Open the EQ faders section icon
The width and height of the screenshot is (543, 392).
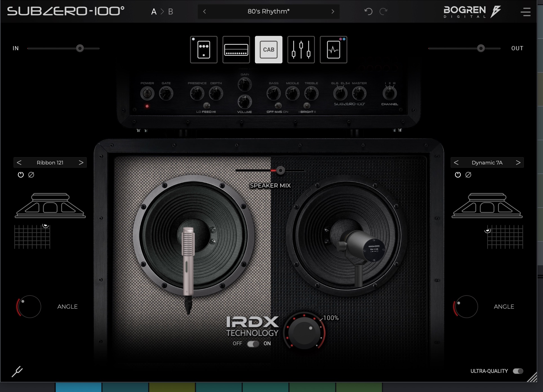click(x=301, y=50)
